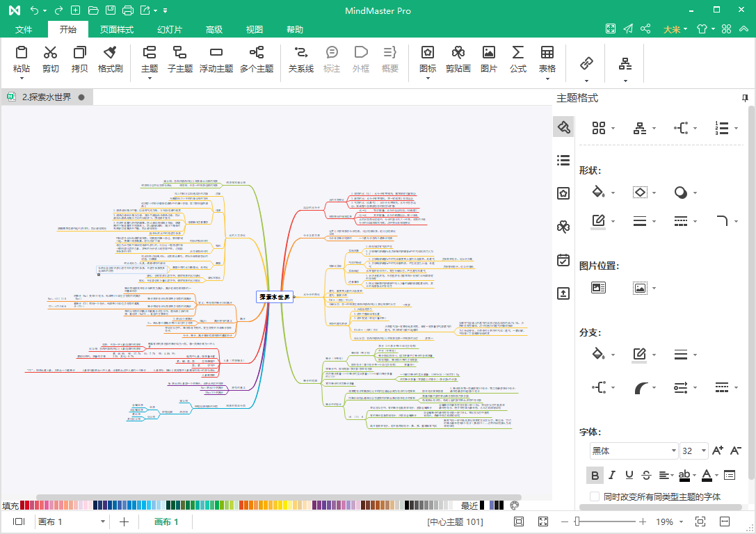Open the icon marker panel in sidebar

[x=563, y=193]
